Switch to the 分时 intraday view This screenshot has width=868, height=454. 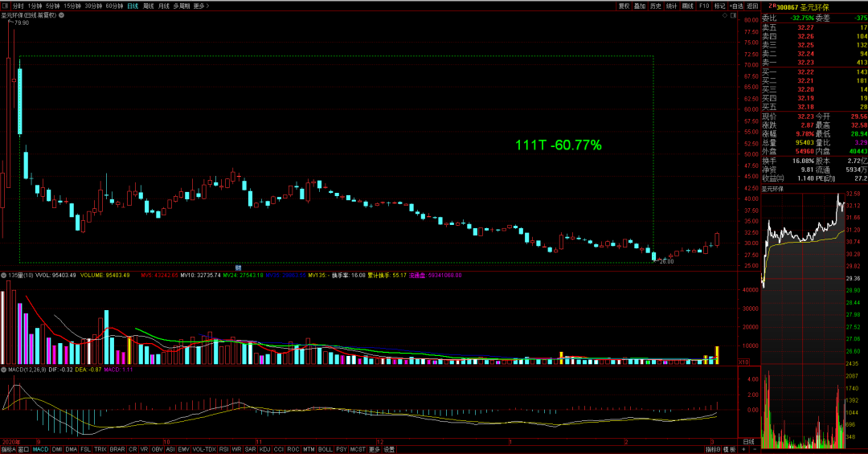pos(18,6)
